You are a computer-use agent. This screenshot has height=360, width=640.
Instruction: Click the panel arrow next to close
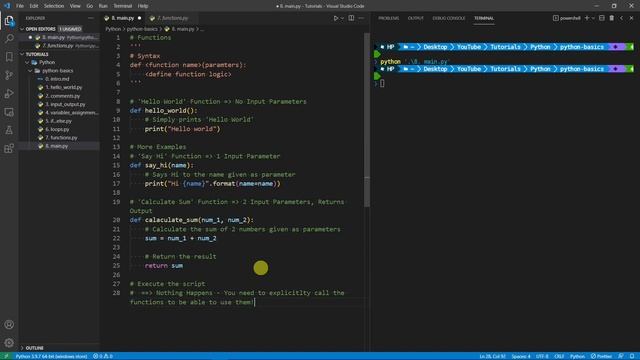pos(621,18)
